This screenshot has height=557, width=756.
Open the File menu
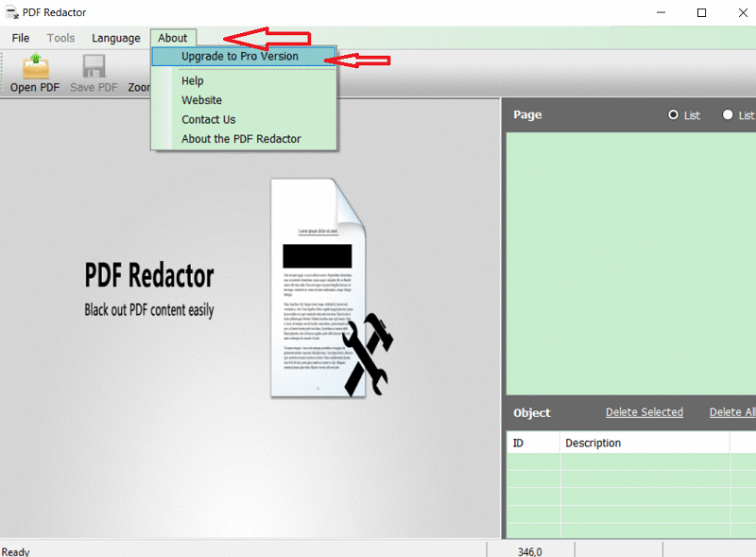click(x=21, y=38)
